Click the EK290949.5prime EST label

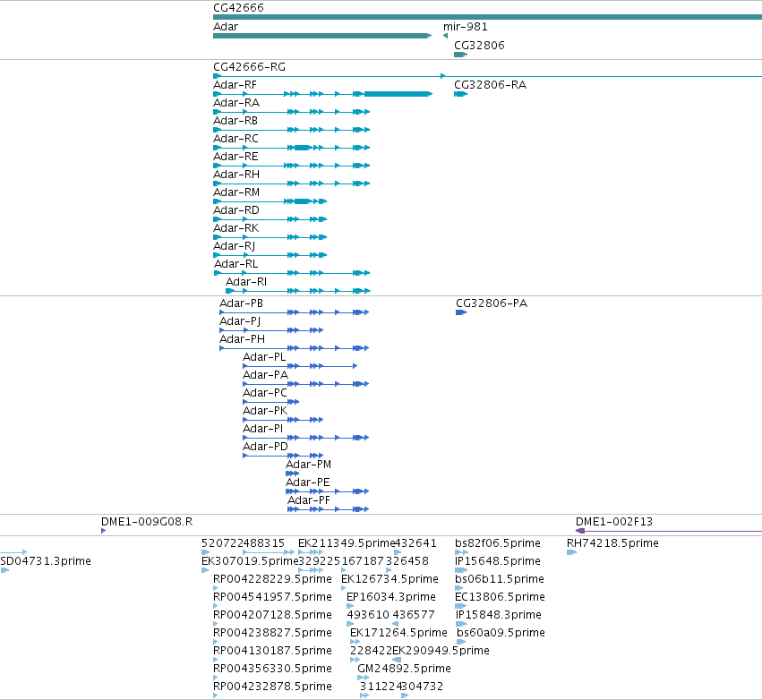441,651
